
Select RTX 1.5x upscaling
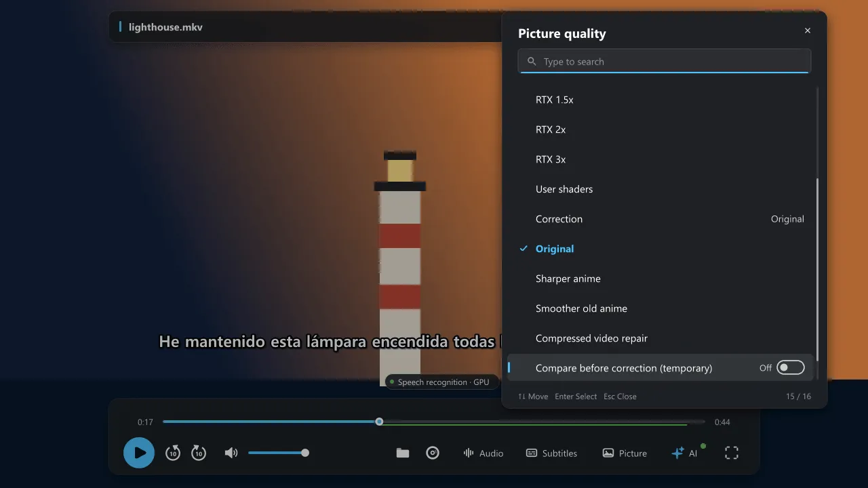pyautogui.click(x=661, y=100)
